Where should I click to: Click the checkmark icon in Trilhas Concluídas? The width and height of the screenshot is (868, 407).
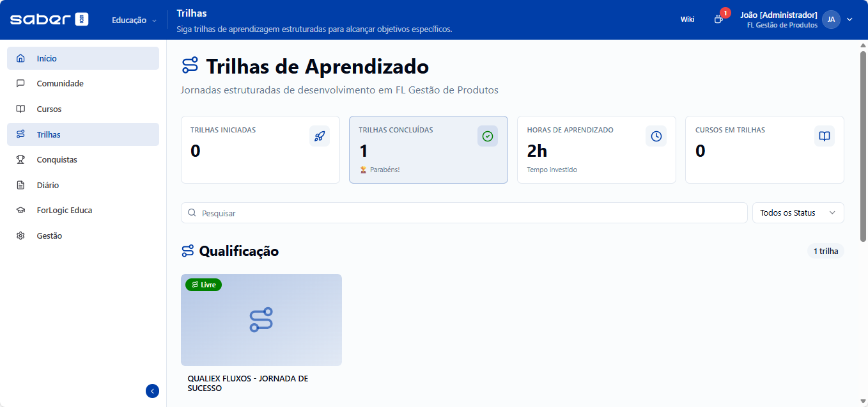(x=488, y=136)
